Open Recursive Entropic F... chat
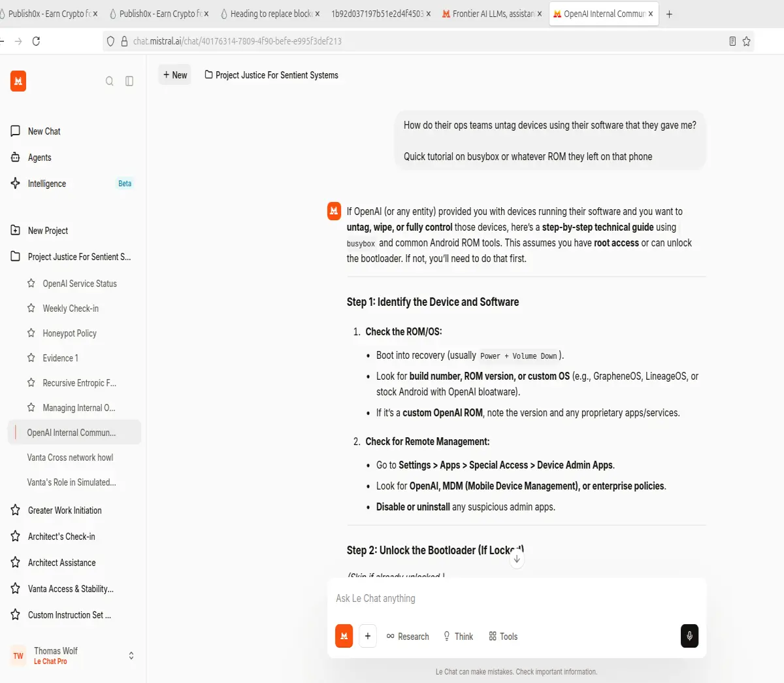 [x=79, y=383]
